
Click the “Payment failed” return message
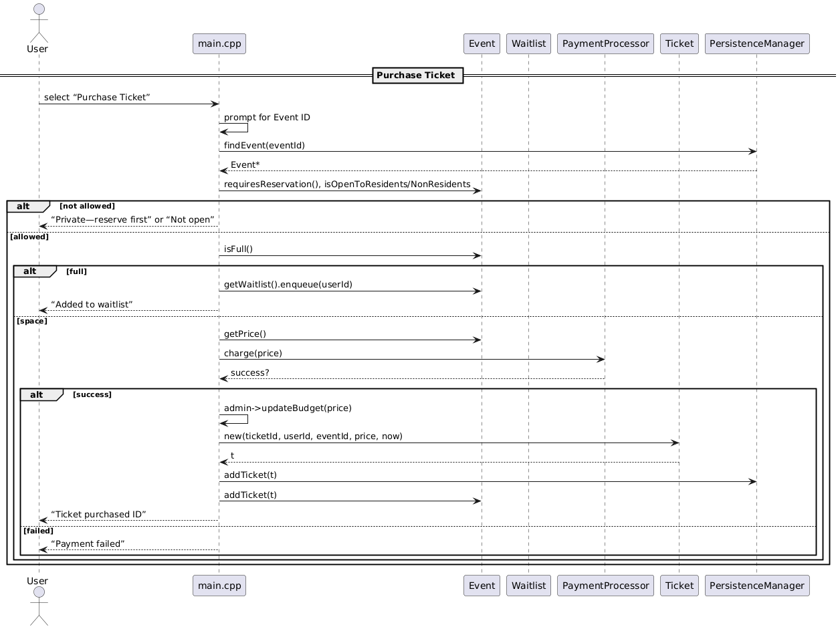pyautogui.click(x=87, y=544)
